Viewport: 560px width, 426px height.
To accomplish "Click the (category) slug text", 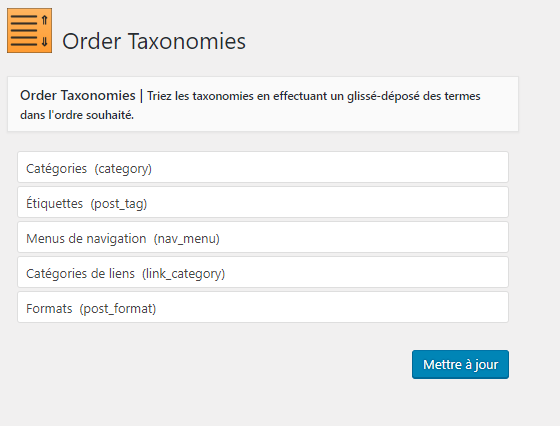I will pos(123,169).
